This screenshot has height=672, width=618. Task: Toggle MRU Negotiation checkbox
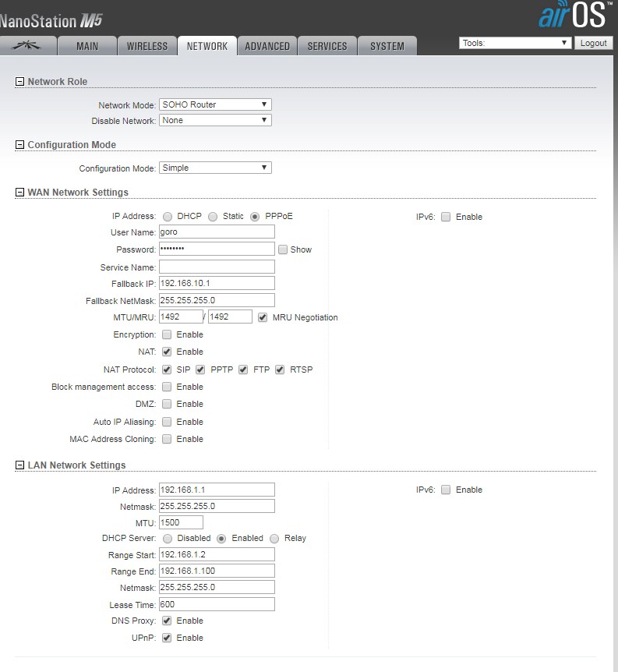coord(263,317)
